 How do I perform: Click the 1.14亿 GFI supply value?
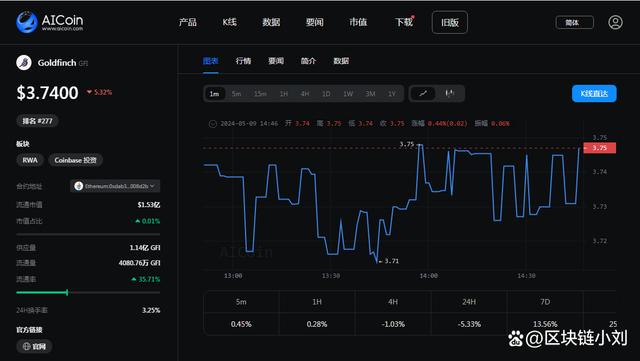145,247
